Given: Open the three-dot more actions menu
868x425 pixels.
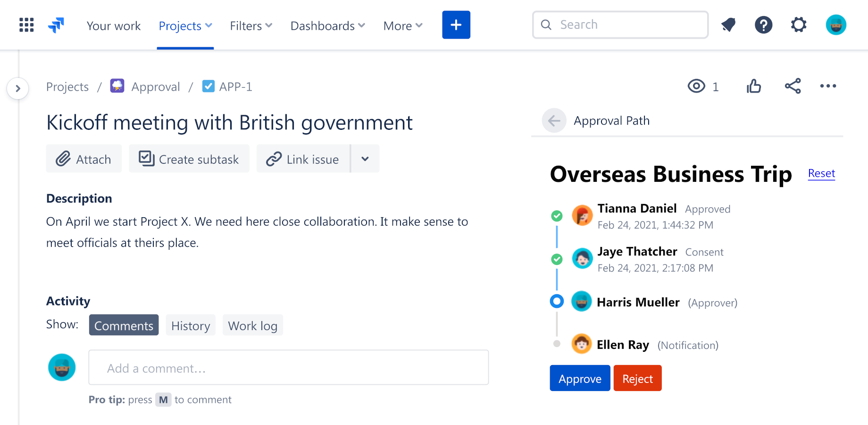Looking at the screenshot, I should (x=828, y=86).
